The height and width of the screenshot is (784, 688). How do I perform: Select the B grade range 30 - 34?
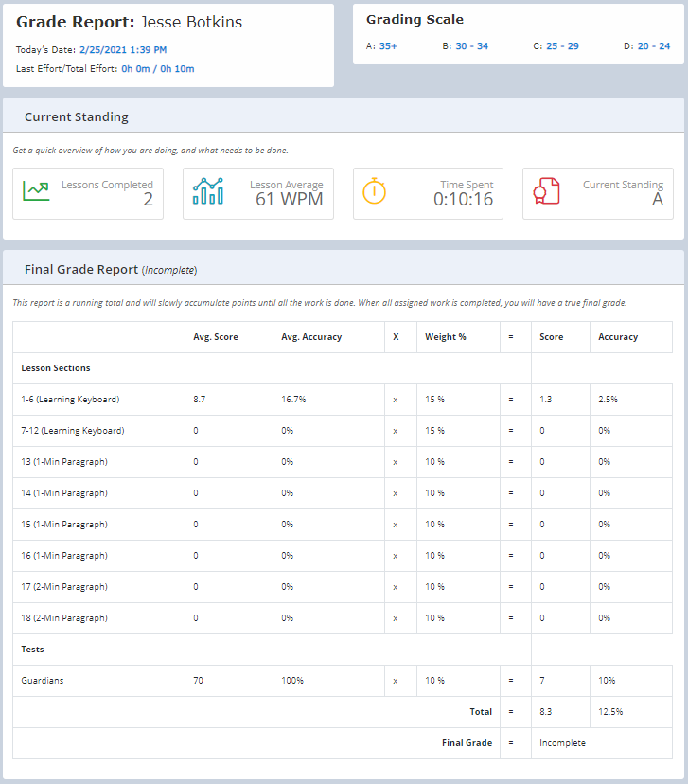tap(471, 45)
